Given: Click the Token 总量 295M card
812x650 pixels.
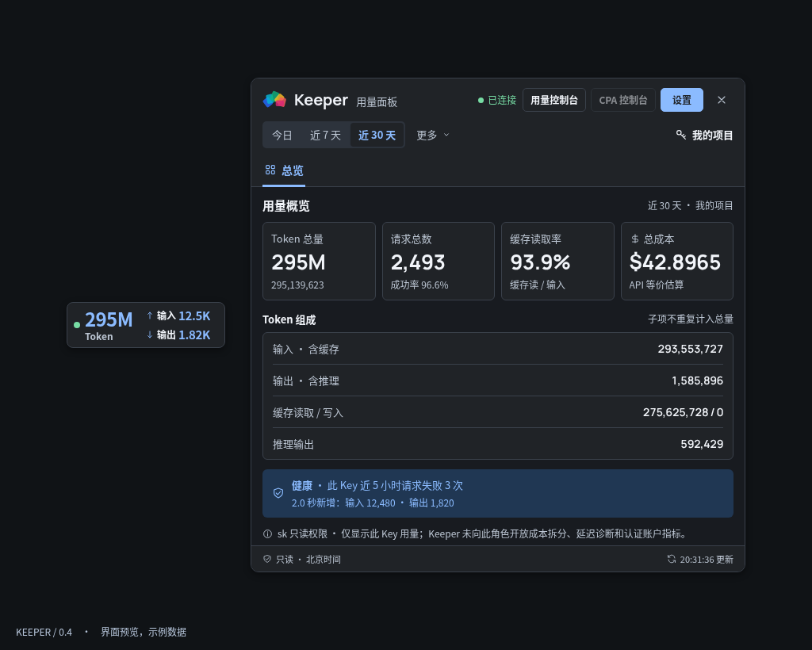Looking at the screenshot, I should [319, 262].
